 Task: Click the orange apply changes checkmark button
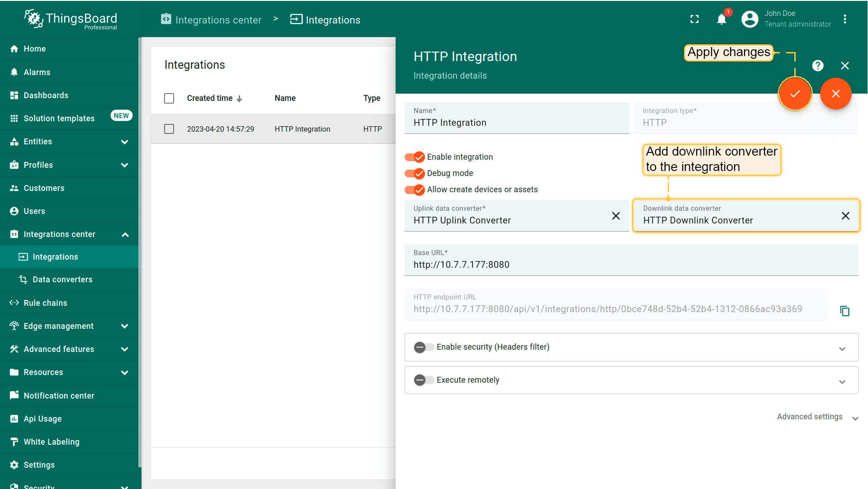(795, 94)
